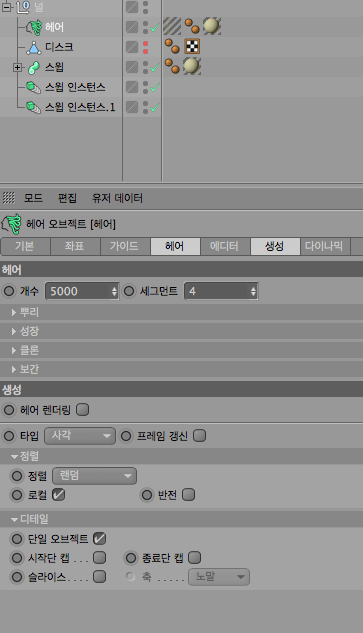The width and height of the screenshot is (363, 633).
Task: Enable the 반전 checkbox
Action: point(189,495)
